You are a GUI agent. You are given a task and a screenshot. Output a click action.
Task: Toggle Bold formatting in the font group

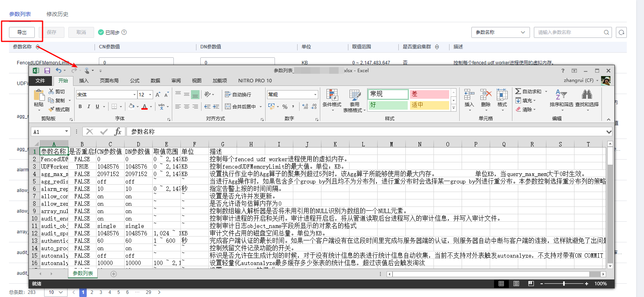click(80, 107)
